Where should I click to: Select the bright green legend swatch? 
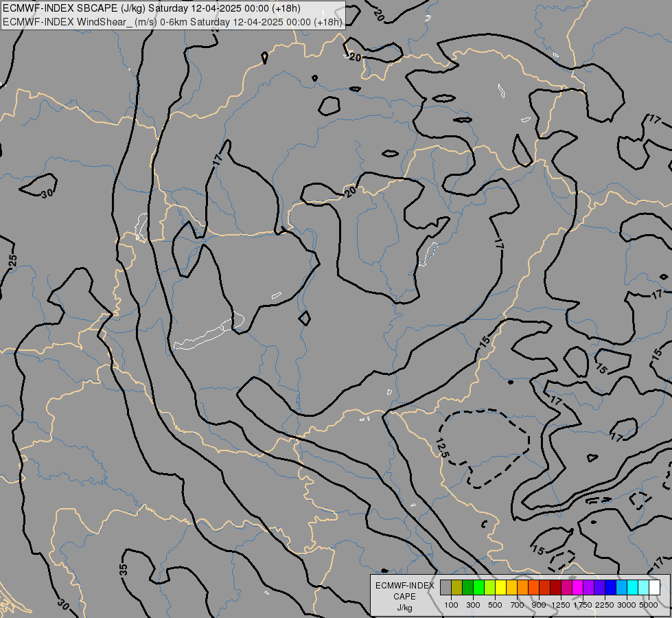pos(478,587)
